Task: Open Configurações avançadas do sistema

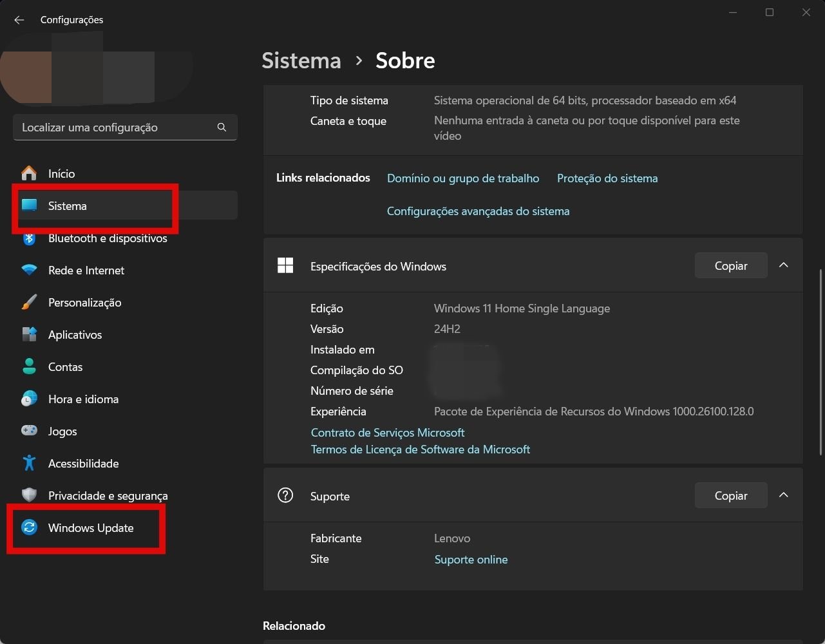Action: pos(478,211)
